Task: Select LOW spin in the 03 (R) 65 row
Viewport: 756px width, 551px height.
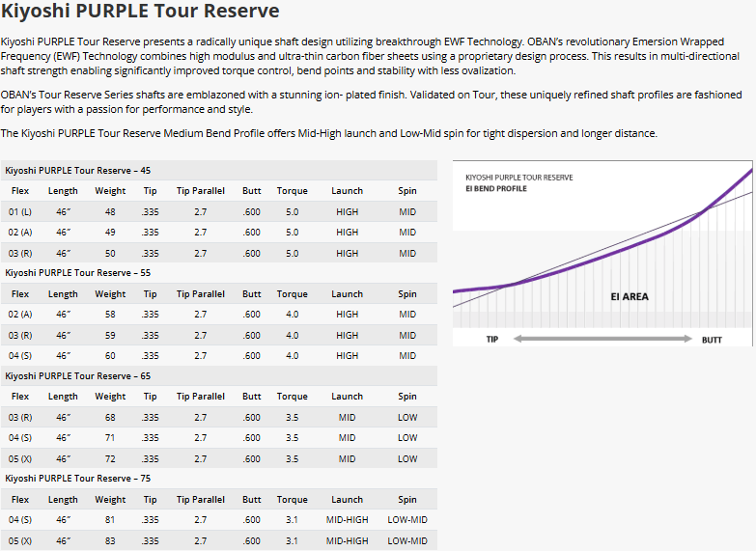Action: click(x=407, y=418)
